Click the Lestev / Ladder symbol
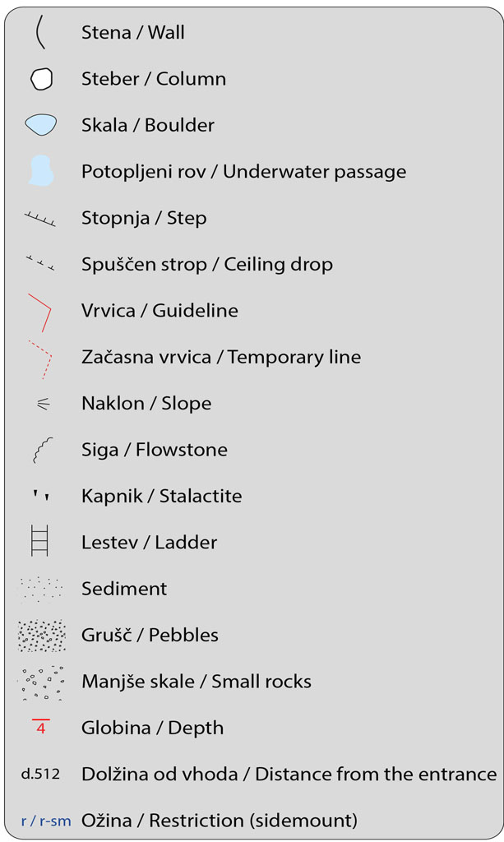Screen dimensions: 504x842 [x=40, y=542]
